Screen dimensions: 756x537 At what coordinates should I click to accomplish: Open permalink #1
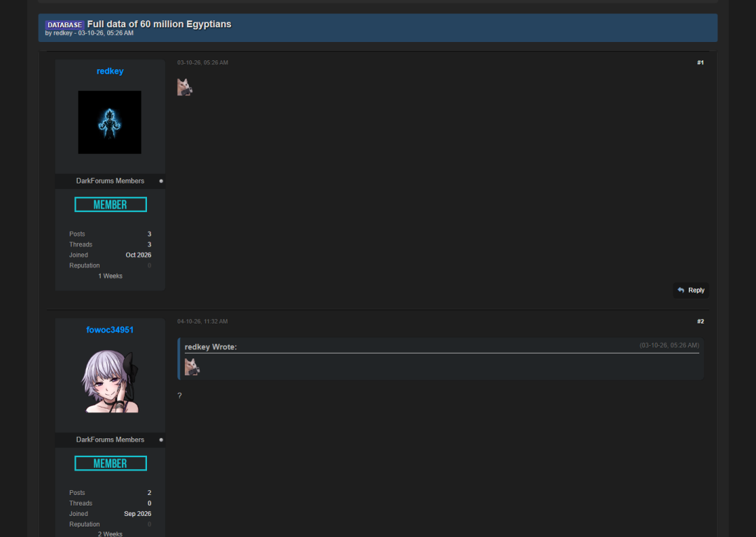tap(700, 63)
